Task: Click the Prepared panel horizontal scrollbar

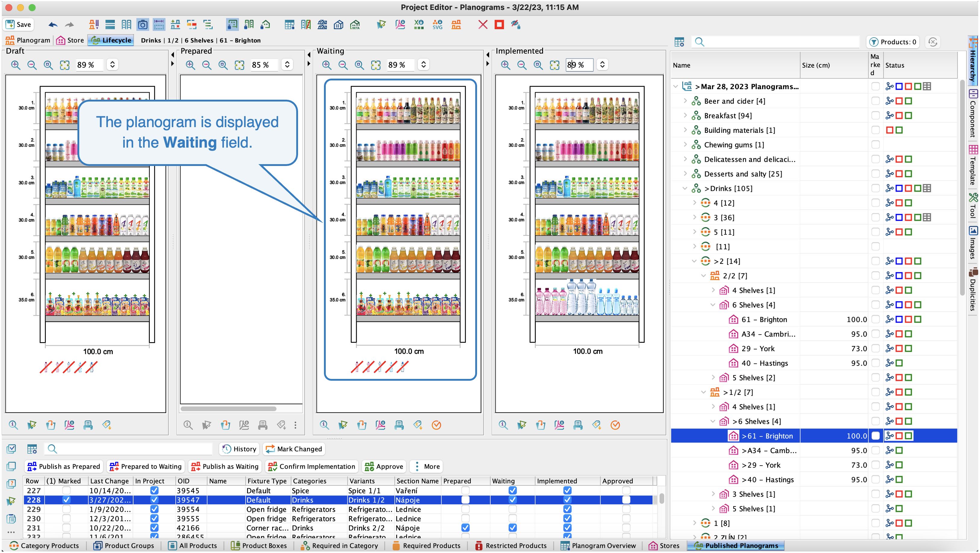Action: (229, 409)
